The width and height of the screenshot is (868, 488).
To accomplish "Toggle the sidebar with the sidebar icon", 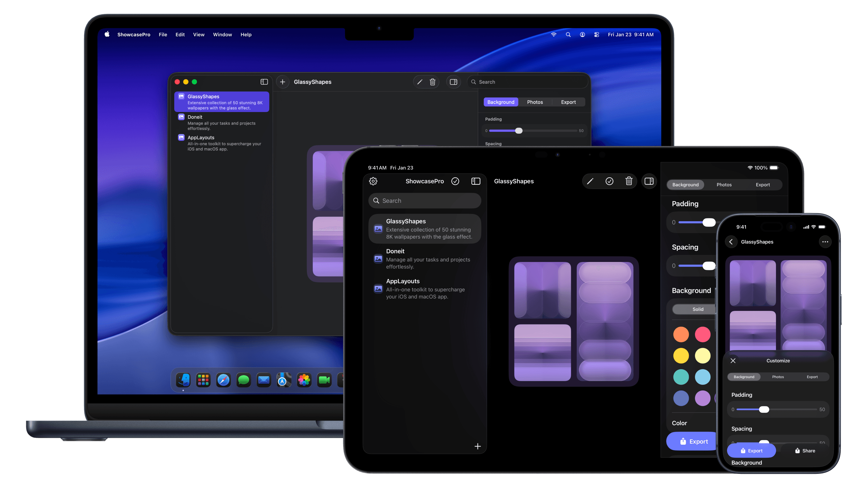I will 264,82.
